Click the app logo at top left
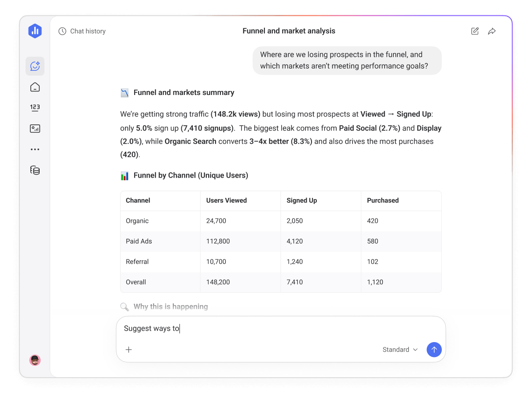Screen dimensions: 532x401 (35, 31)
